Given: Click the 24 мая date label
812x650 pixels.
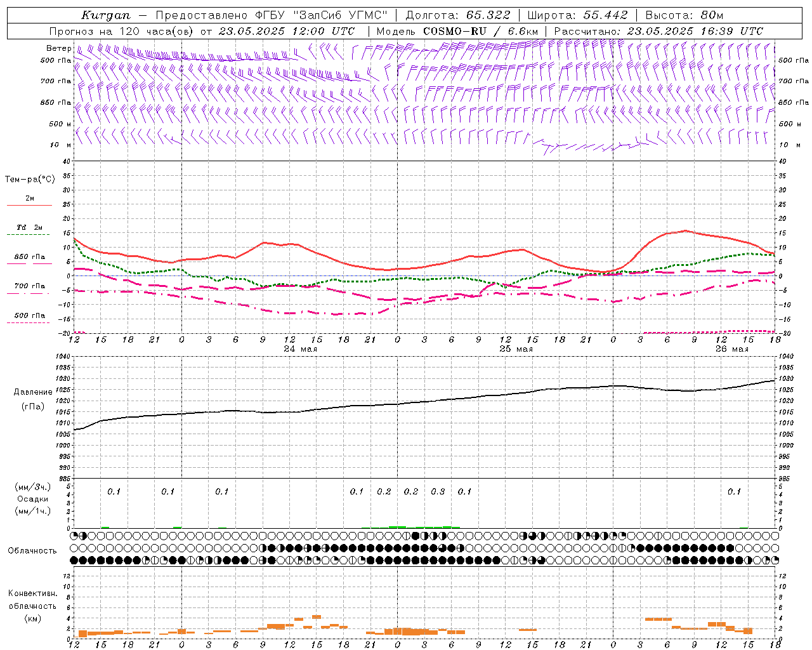Looking at the screenshot, I should coord(301,349).
